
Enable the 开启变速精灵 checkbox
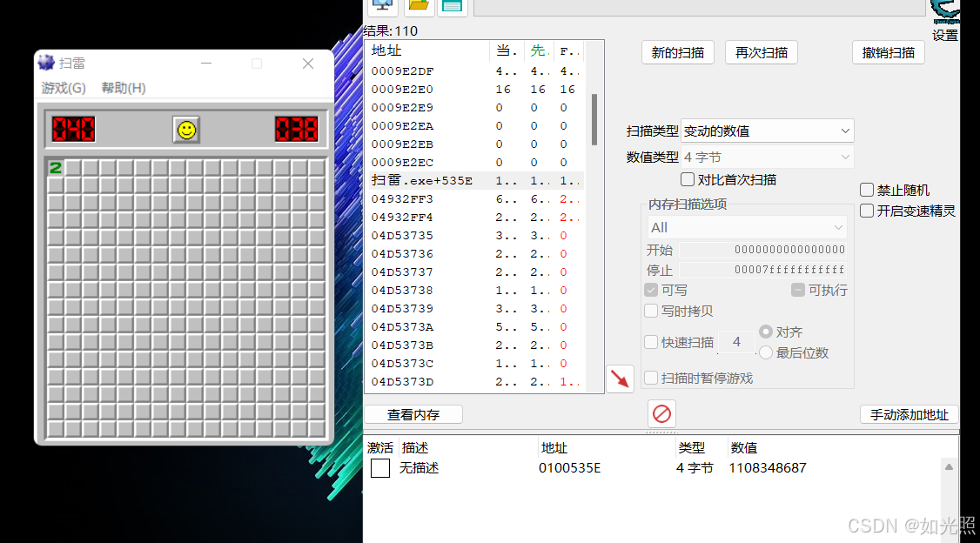866,211
